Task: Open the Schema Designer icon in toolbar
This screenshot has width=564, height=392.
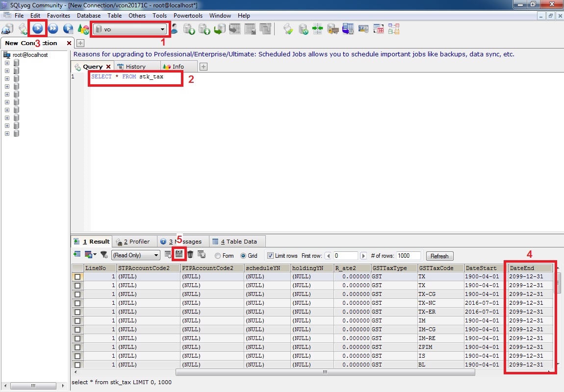Action: click(393, 29)
